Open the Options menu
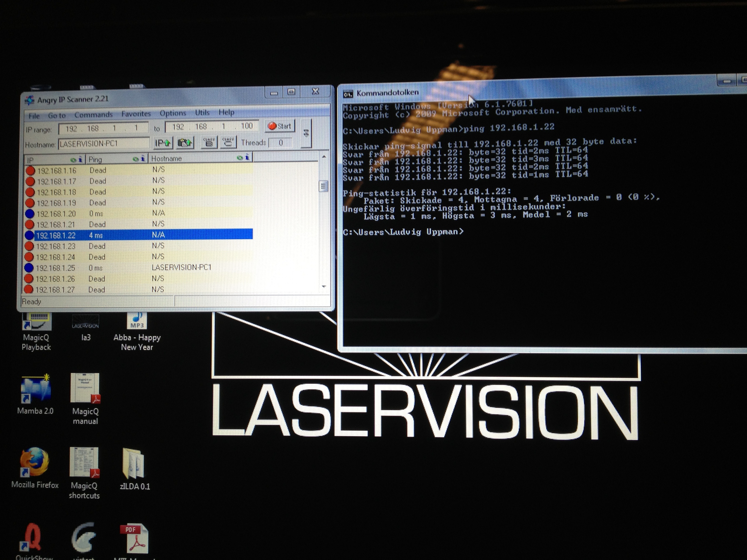Screen dimensions: 747x560 click(173, 113)
